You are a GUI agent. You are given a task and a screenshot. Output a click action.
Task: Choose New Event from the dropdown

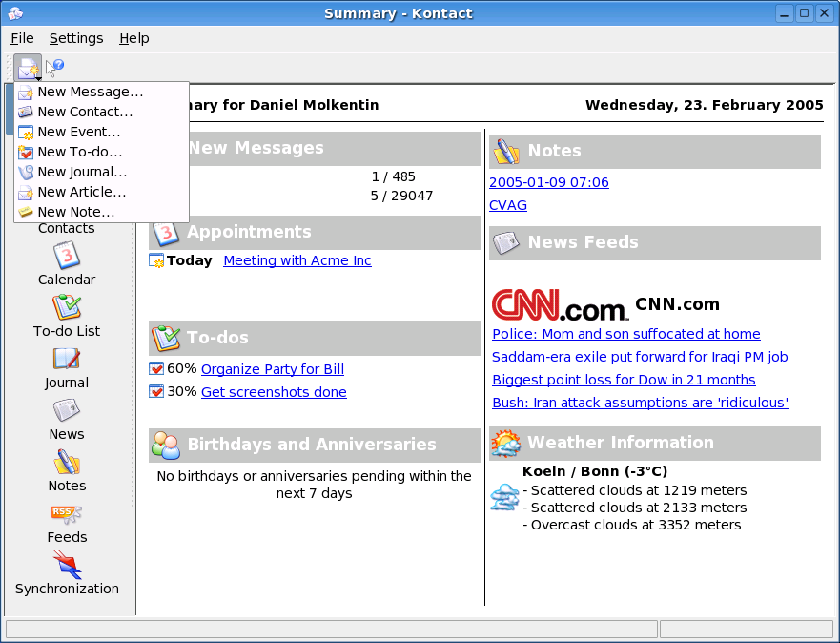78,132
